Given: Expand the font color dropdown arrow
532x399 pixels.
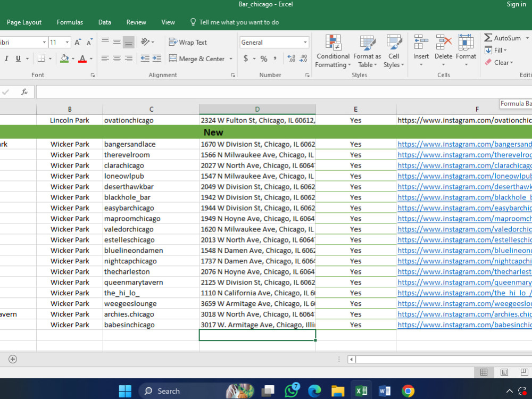Looking at the screenshot, I should [91, 59].
